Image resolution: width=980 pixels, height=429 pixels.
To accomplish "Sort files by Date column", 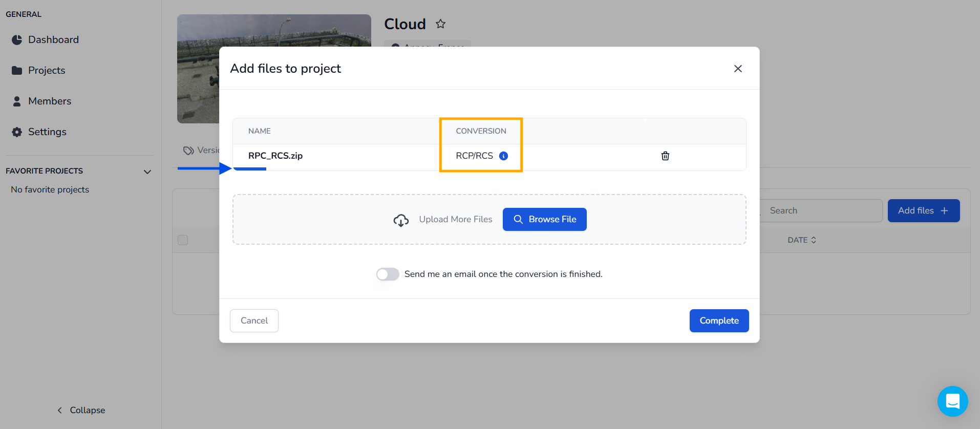I will [802, 240].
